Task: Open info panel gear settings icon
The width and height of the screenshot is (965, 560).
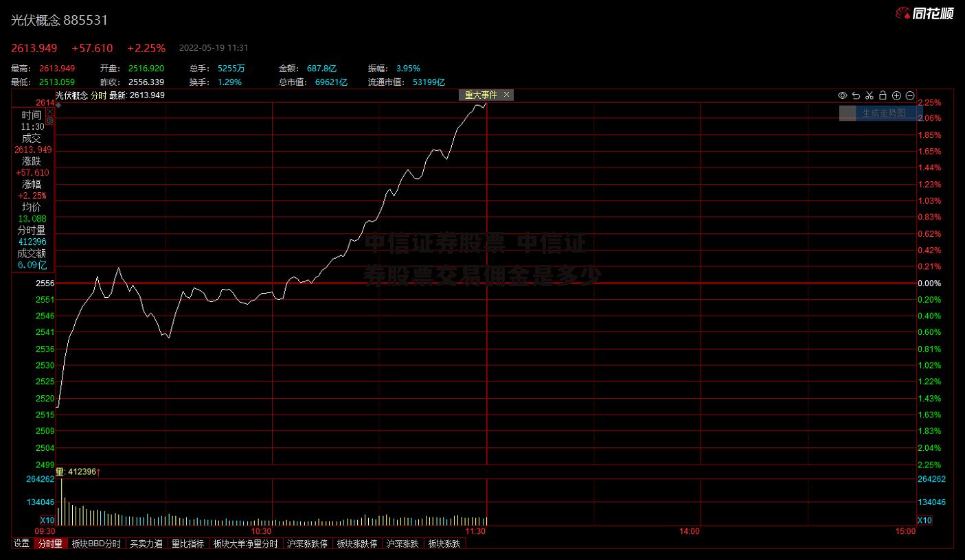Action: coord(50,120)
